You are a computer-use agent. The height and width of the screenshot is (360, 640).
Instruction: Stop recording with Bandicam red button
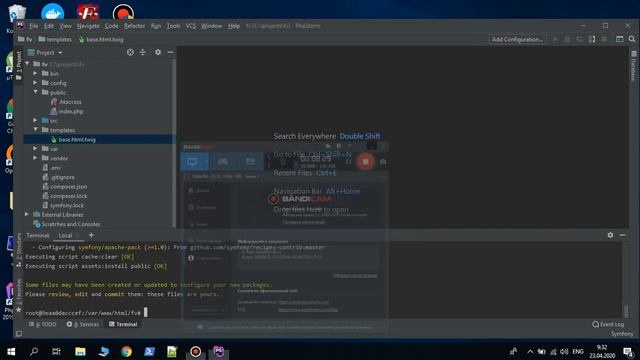tap(365, 162)
